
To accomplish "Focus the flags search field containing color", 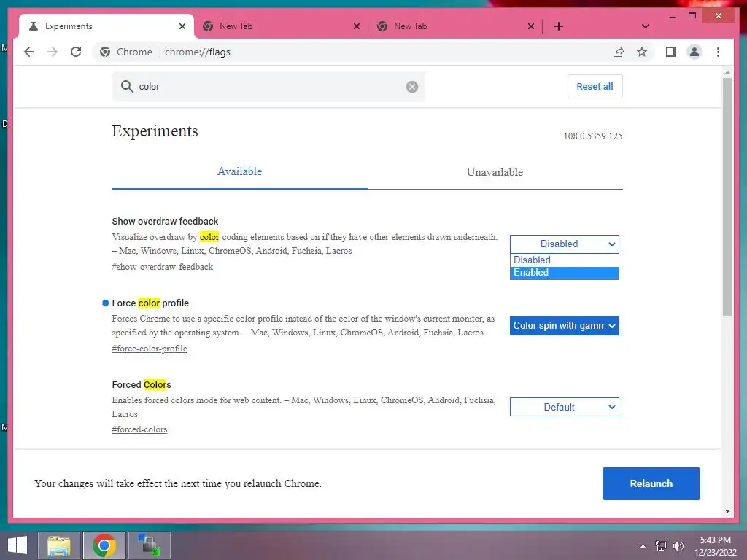I will click(x=268, y=87).
